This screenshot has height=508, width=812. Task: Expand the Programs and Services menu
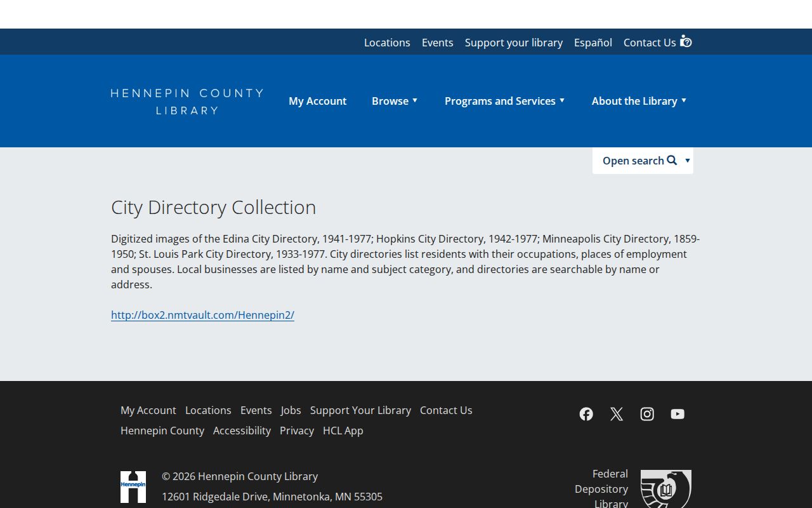click(x=504, y=101)
